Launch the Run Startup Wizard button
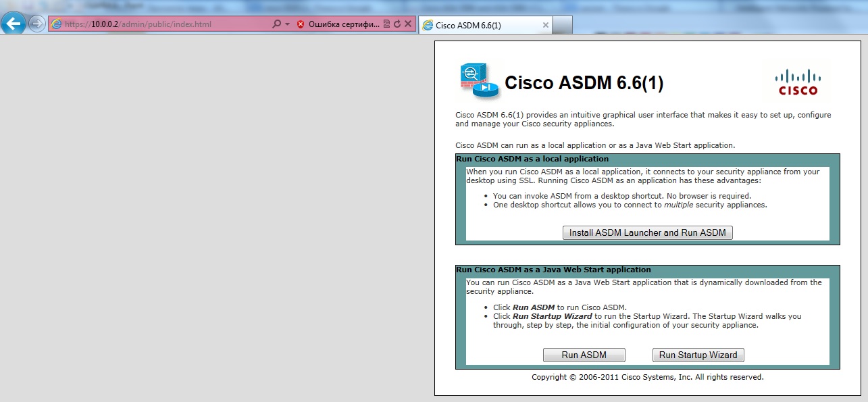 click(698, 355)
